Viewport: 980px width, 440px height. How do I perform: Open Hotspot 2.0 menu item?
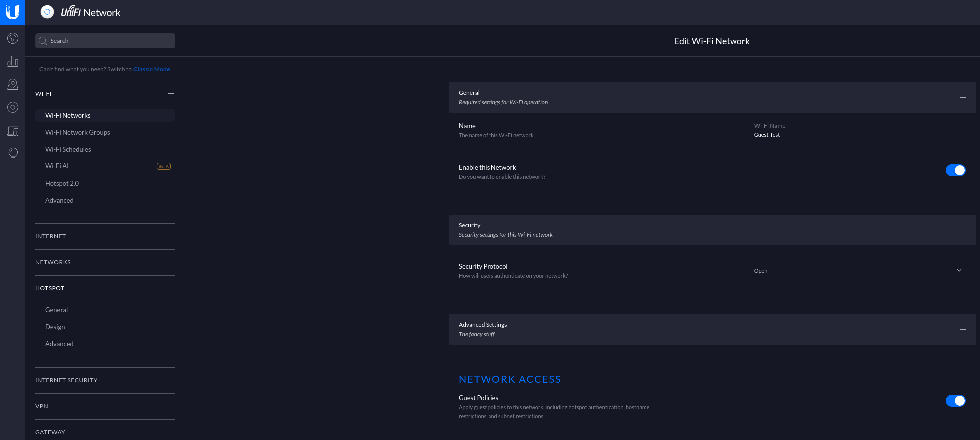click(62, 183)
